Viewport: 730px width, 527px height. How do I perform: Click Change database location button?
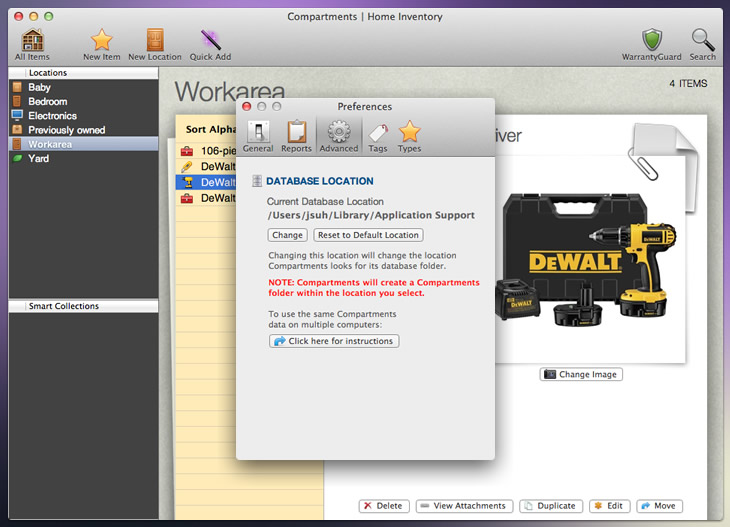point(287,235)
